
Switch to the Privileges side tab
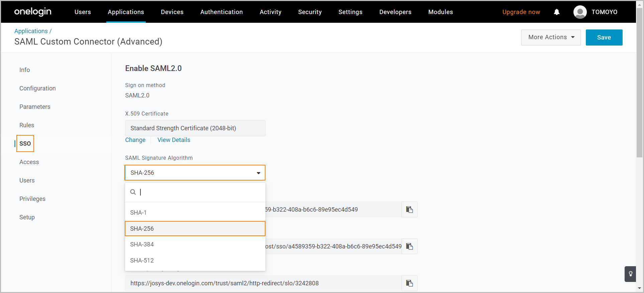(x=32, y=199)
